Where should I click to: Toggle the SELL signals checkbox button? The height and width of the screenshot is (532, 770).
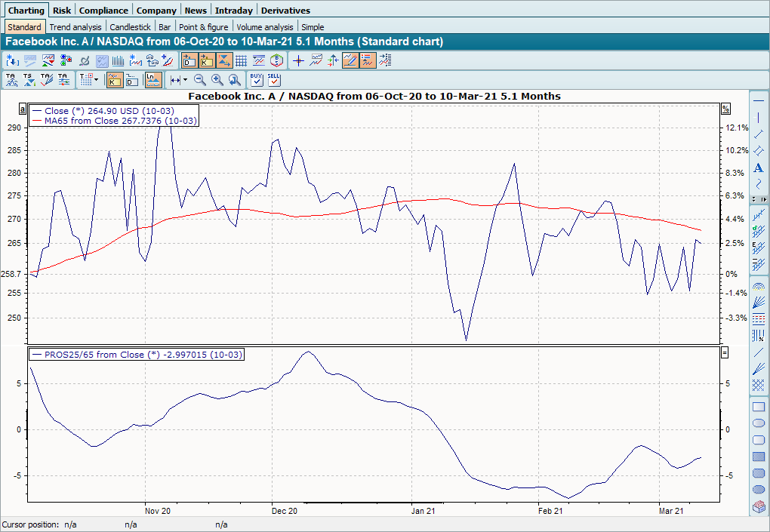click(273, 79)
